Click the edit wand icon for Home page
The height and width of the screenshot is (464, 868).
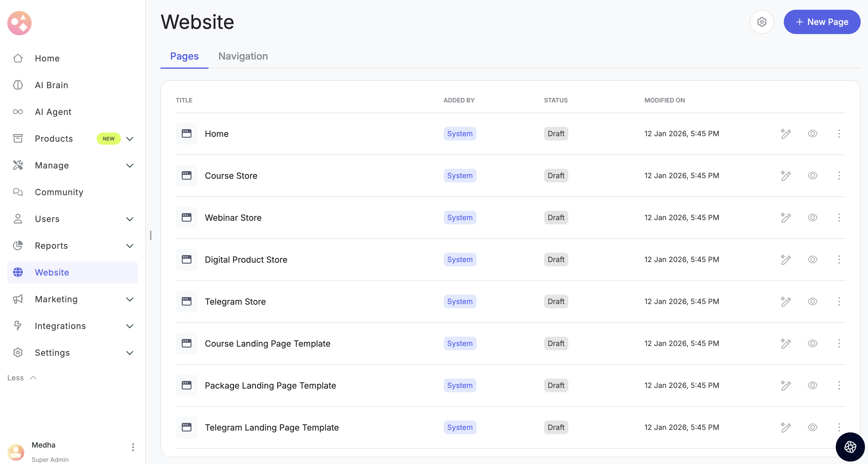785,133
